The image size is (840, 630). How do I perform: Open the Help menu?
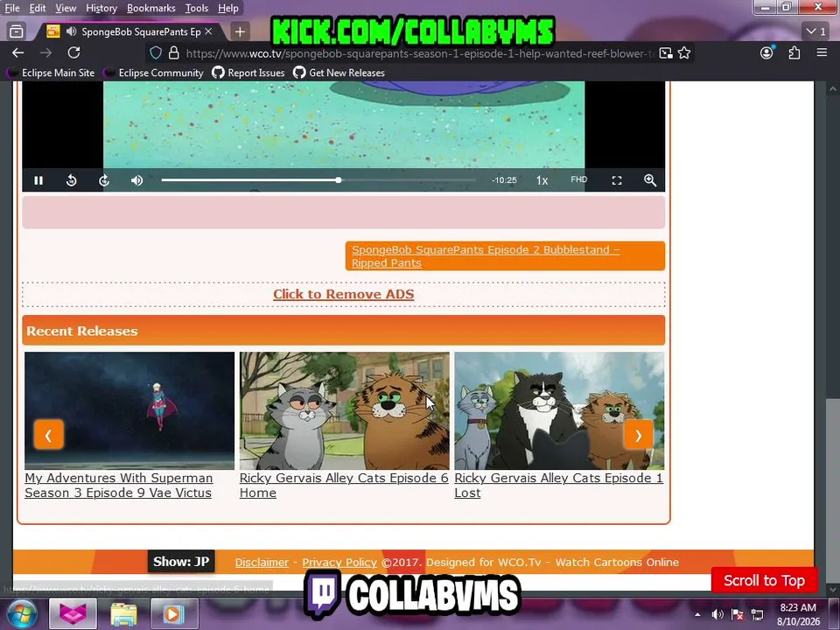pos(228,8)
